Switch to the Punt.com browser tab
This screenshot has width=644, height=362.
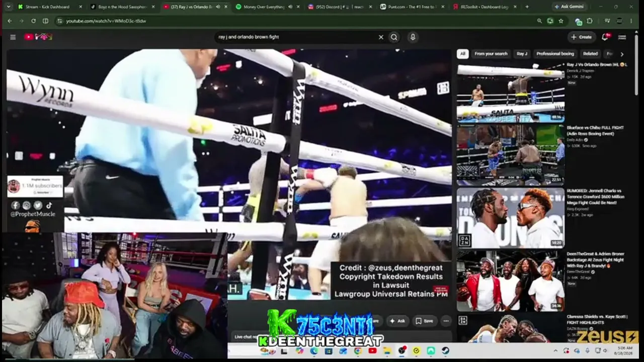(412, 7)
